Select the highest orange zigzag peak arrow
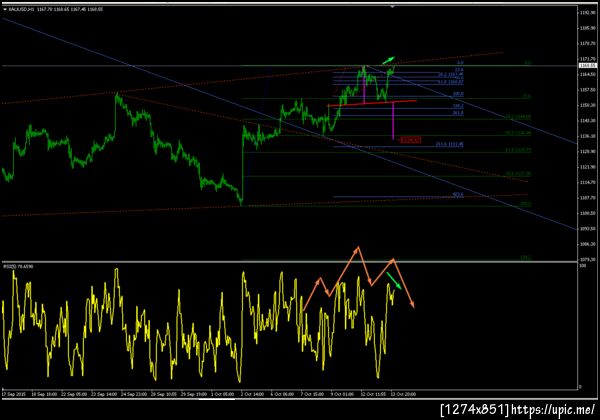 click(357, 249)
